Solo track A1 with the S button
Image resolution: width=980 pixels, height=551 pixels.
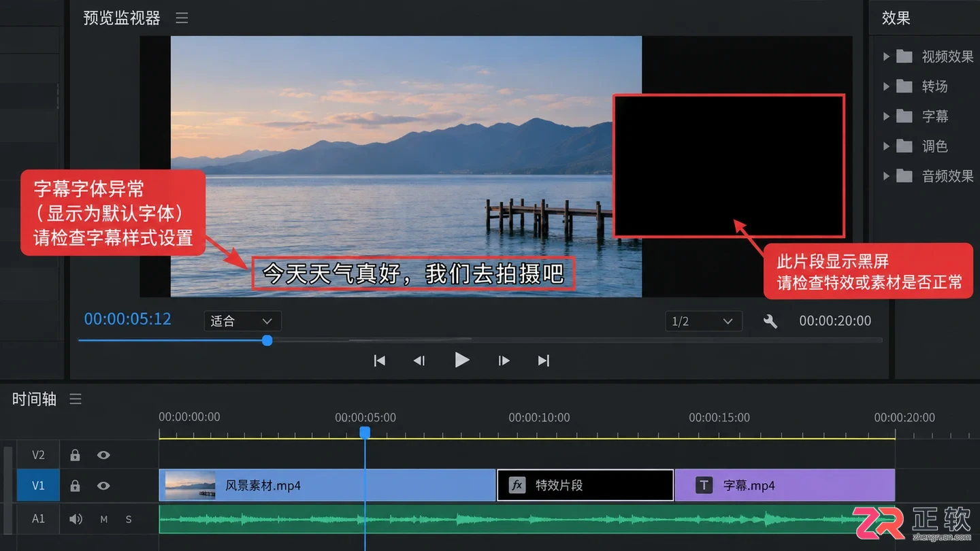point(129,519)
